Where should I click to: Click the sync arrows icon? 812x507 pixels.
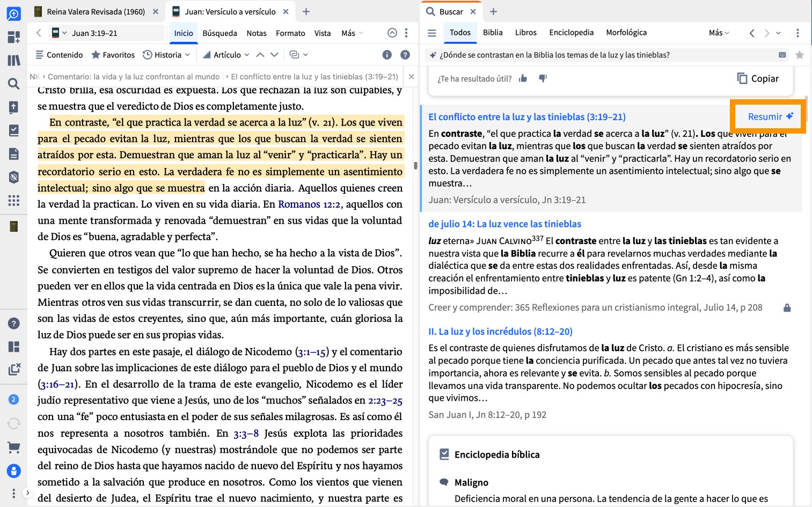tap(13, 424)
